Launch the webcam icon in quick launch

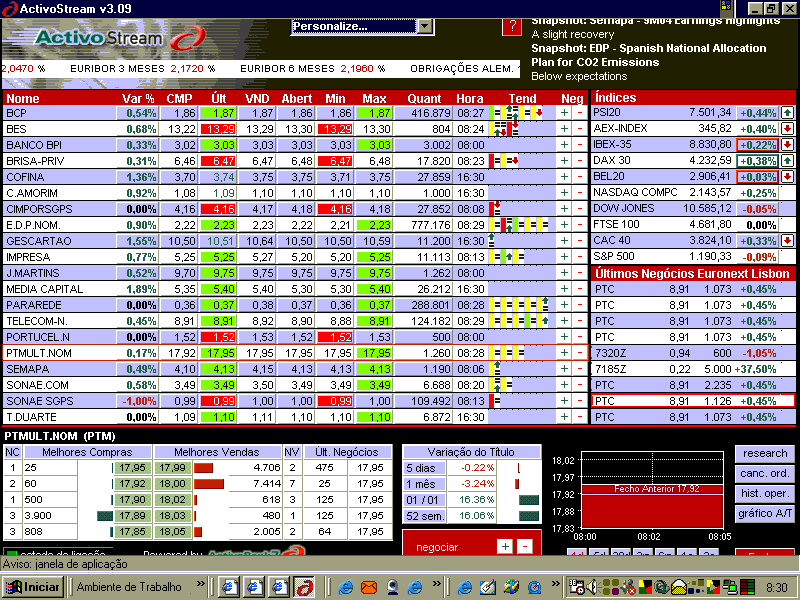[x=392, y=588]
